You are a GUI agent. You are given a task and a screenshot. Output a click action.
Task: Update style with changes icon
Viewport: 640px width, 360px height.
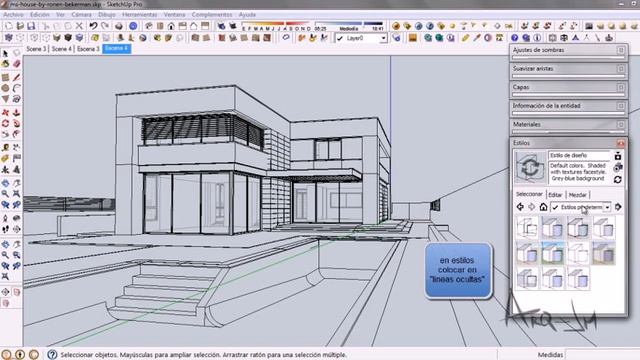pos(618,179)
